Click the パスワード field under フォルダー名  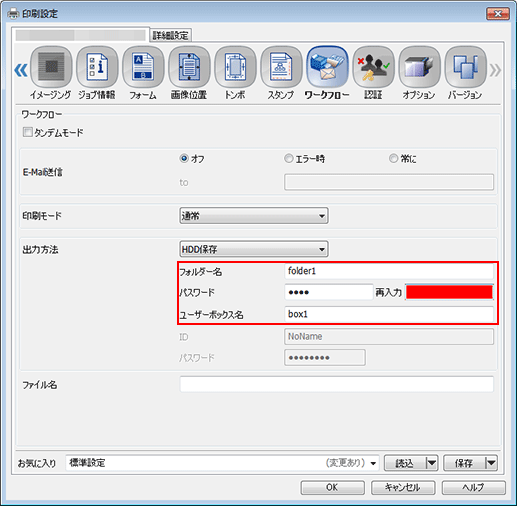pos(329,292)
